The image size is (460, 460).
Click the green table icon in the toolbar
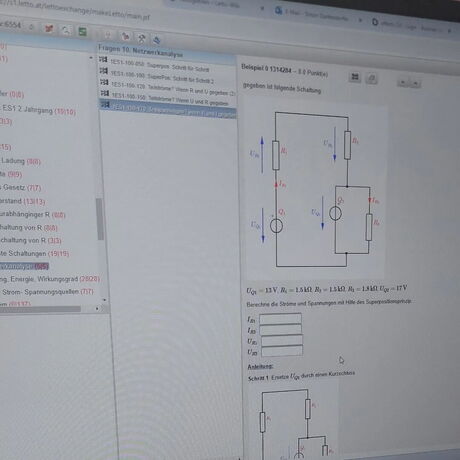coord(82,32)
